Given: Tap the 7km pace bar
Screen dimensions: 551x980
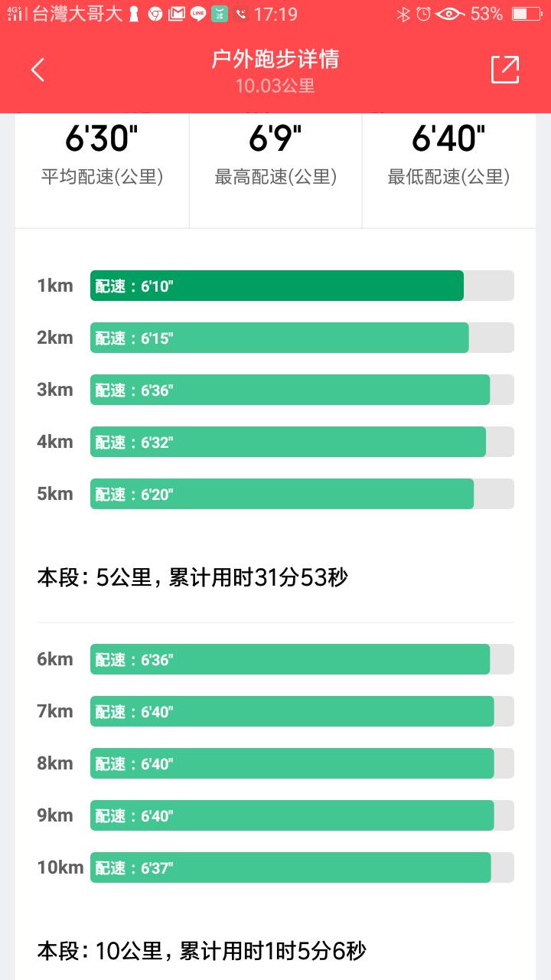Looking at the screenshot, I should (x=292, y=711).
